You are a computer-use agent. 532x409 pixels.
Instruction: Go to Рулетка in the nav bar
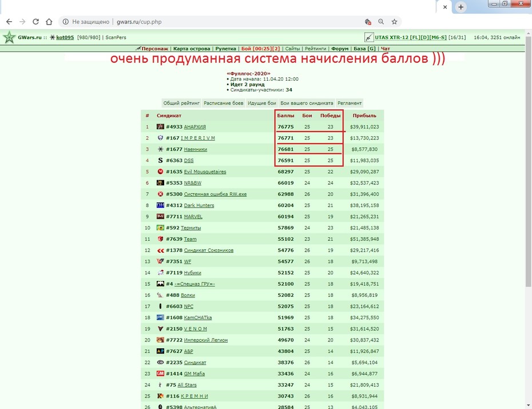(225, 49)
